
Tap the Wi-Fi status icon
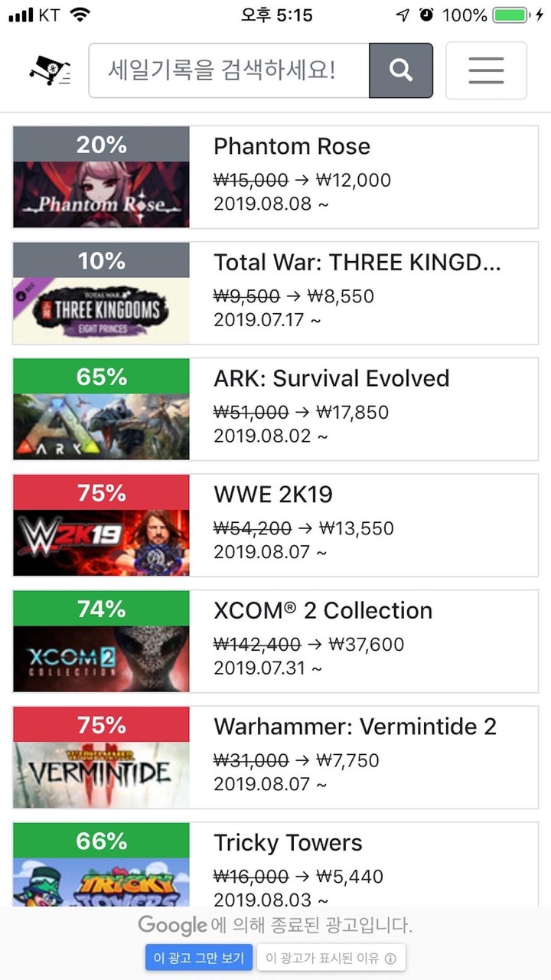tap(79, 15)
